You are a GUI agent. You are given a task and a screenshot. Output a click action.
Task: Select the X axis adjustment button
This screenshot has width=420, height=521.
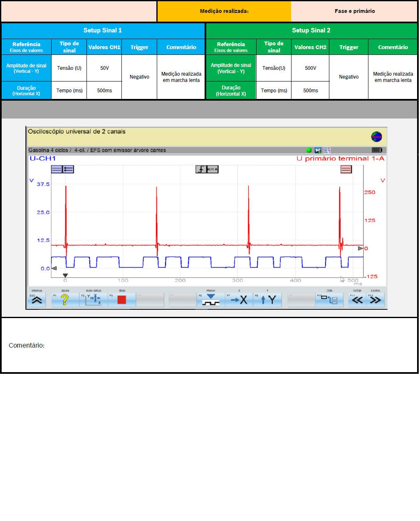click(x=239, y=300)
